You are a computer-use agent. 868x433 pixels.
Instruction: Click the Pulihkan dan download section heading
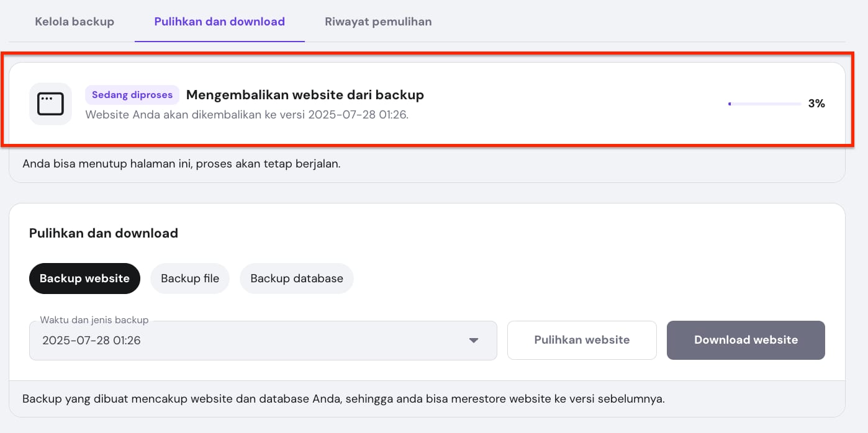coord(104,233)
